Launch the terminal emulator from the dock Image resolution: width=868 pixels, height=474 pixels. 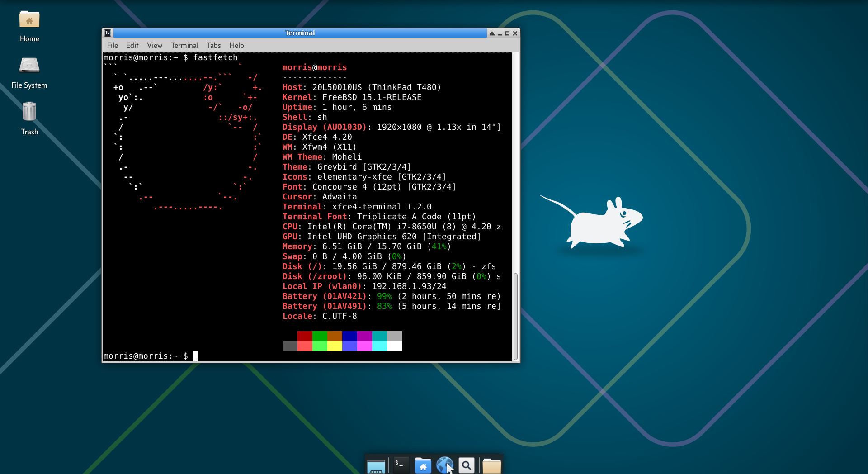401,465
